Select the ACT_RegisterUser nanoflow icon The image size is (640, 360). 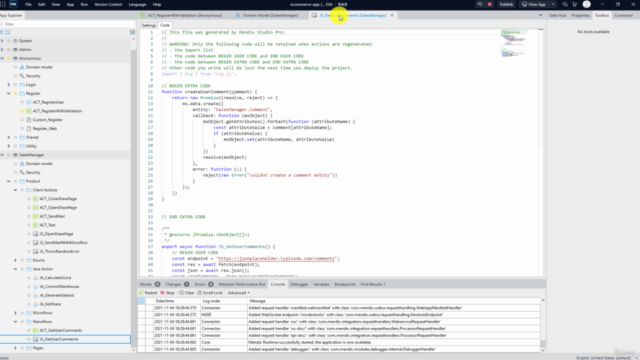coord(29,102)
